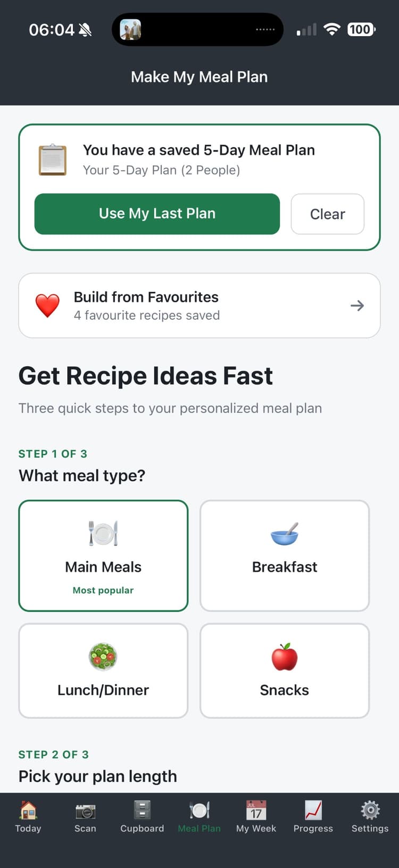
Task: Choose the Snacks meal type
Action: point(284,670)
